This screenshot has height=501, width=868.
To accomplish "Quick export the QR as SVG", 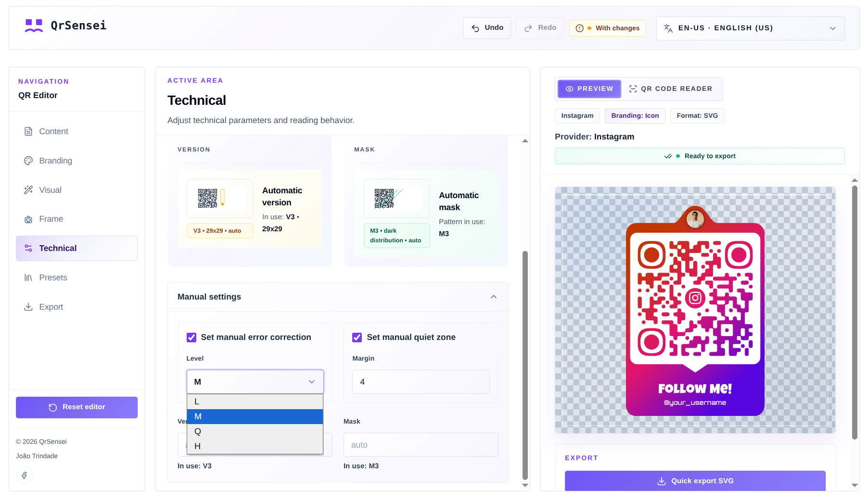I will pyautogui.click(x=695, y=481).
